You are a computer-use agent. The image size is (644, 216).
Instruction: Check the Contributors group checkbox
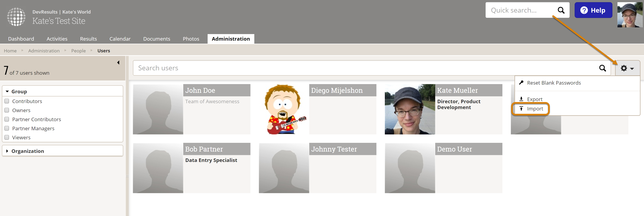pos(7,101)
